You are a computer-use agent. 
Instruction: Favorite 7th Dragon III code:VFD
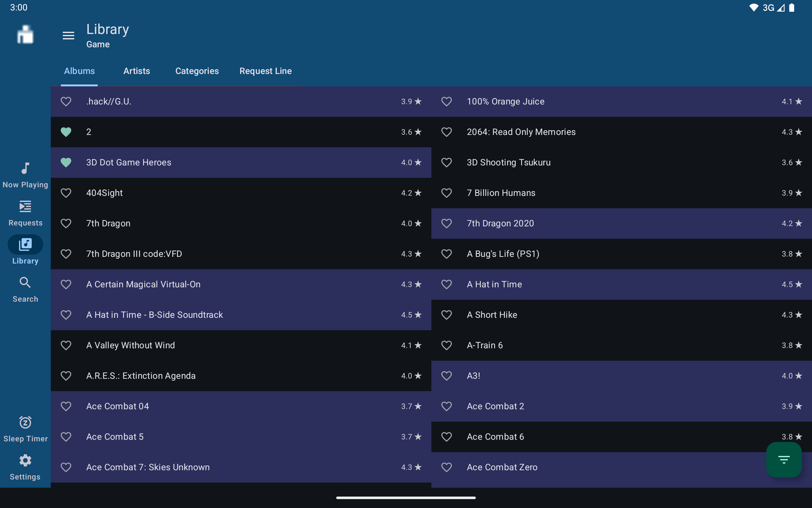click(66, 254)
